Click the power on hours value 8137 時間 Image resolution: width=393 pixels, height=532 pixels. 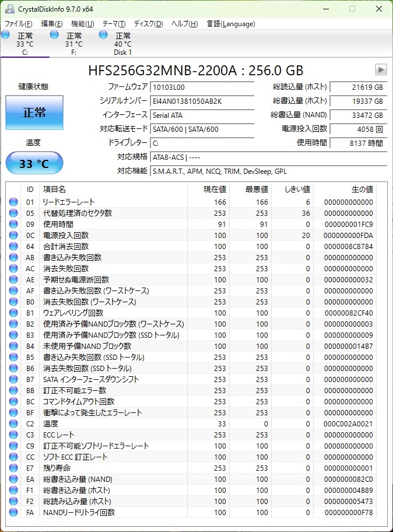[358, 143]
